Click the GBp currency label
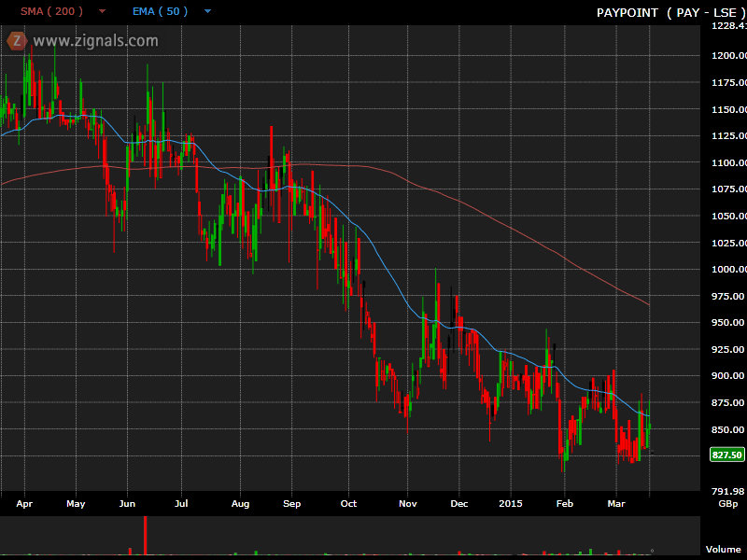Screen dimensions: 747x560 [726, 503]
